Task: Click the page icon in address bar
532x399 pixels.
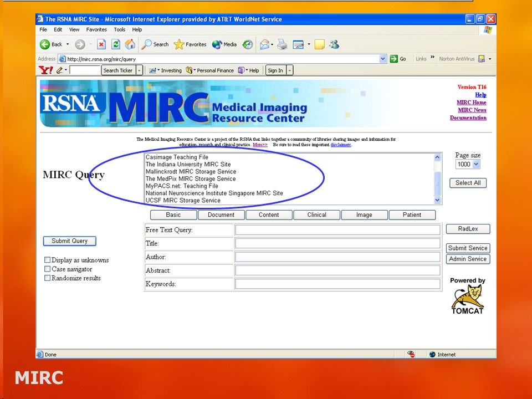Action: 63,59
